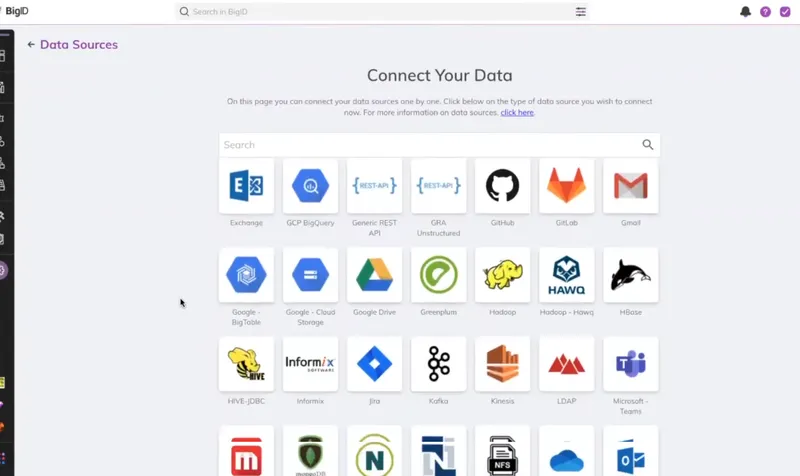Follow the 'click here' link

tap(517, 113)
